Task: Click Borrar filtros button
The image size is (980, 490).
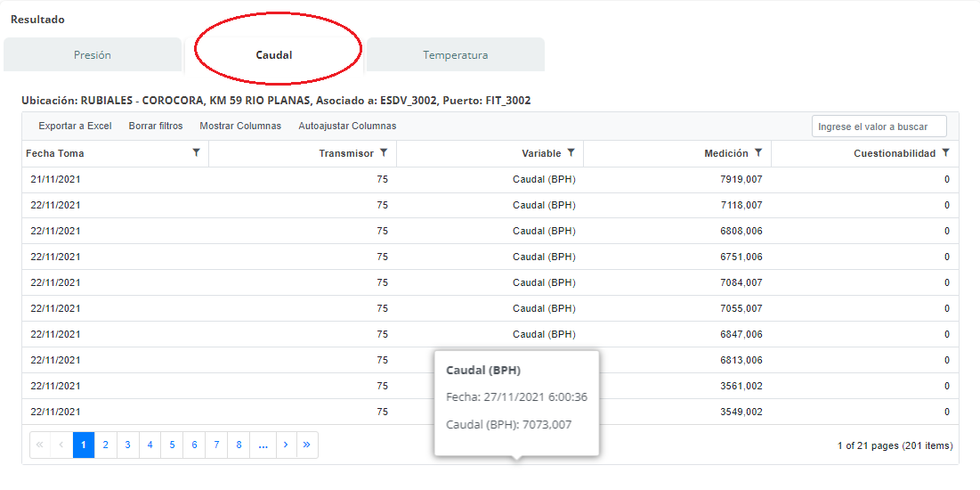Action: [x=156, y=127]
